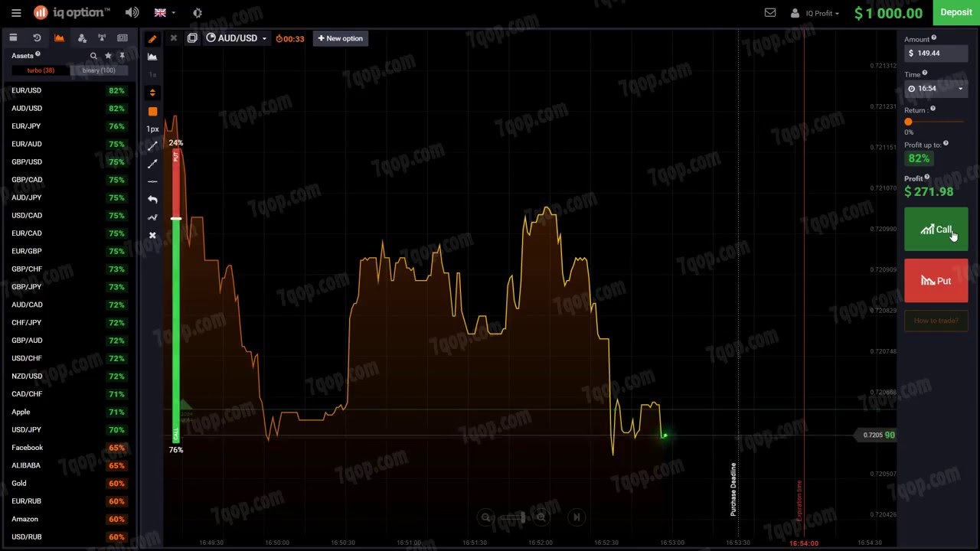Image resolution: width=980 pixels, height=551 pixels.
Task: Change chart type with area chart icon
Action: pyautogui.click(x=152, y=57)
